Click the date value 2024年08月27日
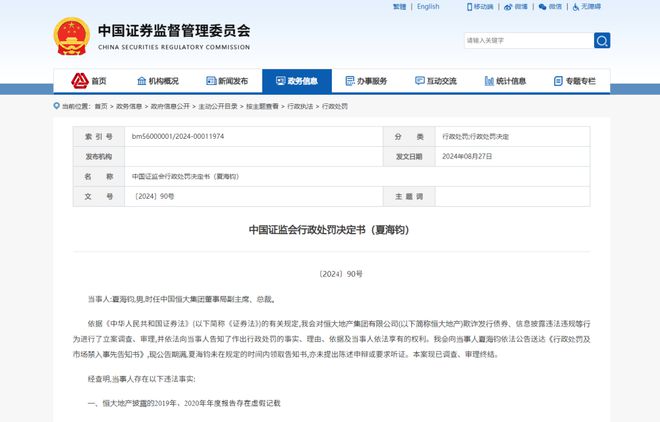The height and width of the screenshot is (422, 660). pos(467,156)
